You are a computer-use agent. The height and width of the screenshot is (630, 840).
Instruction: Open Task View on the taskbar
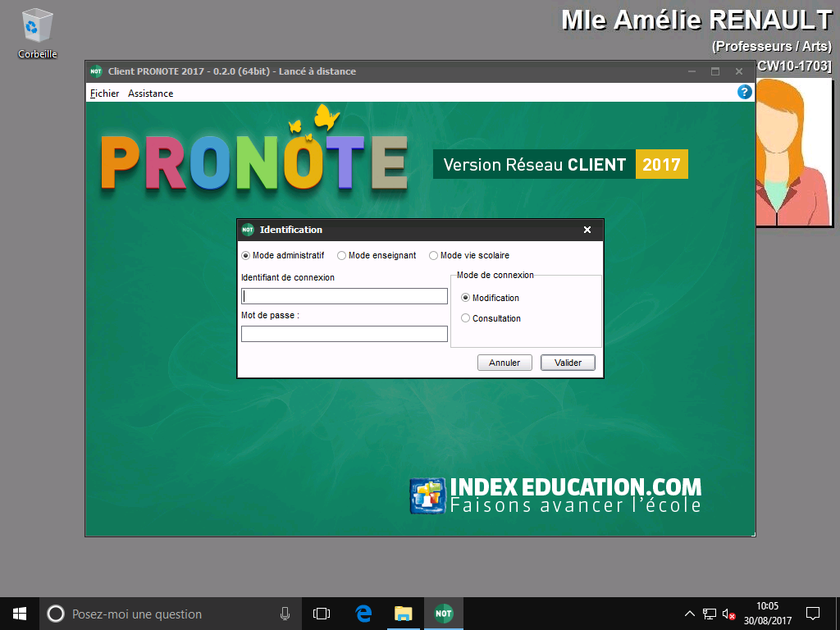pos(322,614)
